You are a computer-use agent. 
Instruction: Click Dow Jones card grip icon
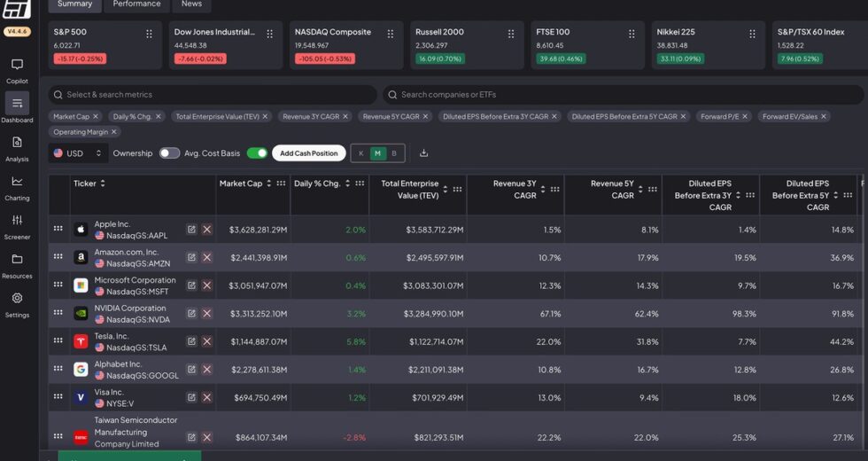pyautogui.click(x=269, y=34)
